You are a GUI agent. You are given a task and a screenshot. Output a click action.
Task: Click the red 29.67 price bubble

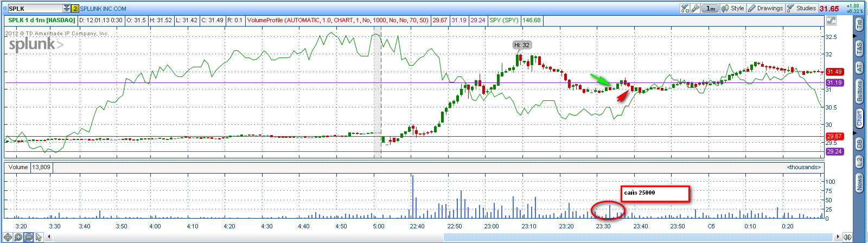point(834,136)
